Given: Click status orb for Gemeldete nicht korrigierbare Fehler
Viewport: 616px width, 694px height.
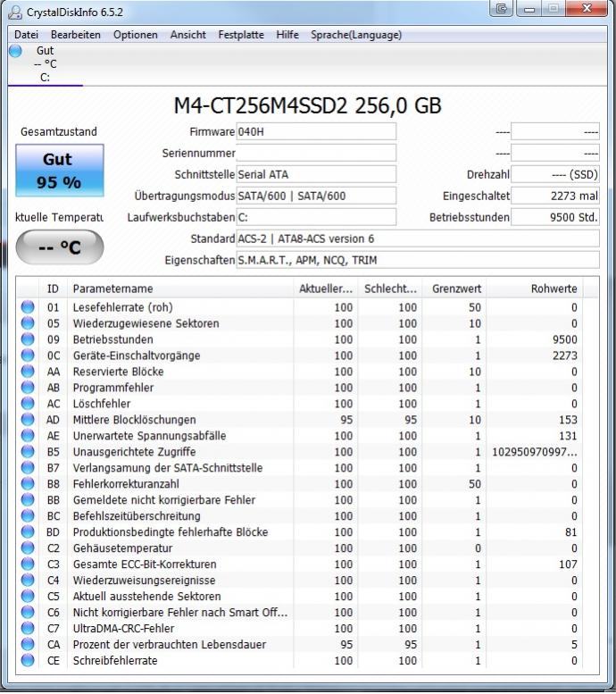Looking at the screenshot, I should (x=28, y=499).
